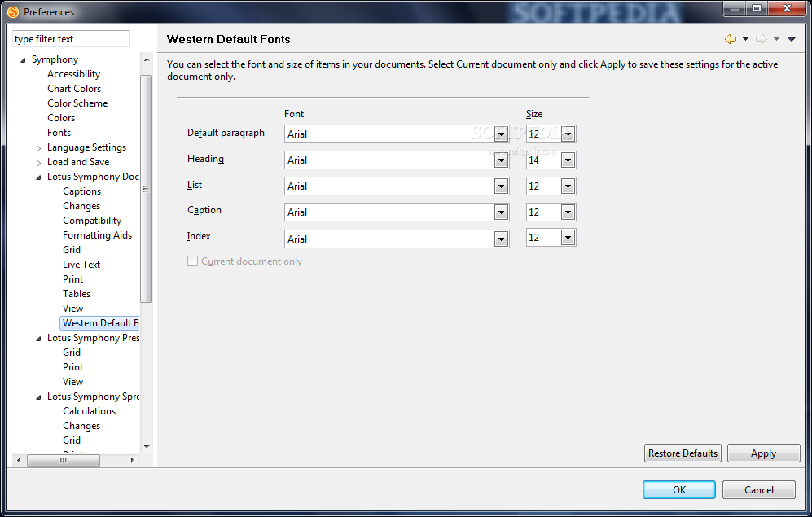Click the forward navigation arrow icon
The height and width of the screenshot is (517, 812).
click(x=762, y=39)
